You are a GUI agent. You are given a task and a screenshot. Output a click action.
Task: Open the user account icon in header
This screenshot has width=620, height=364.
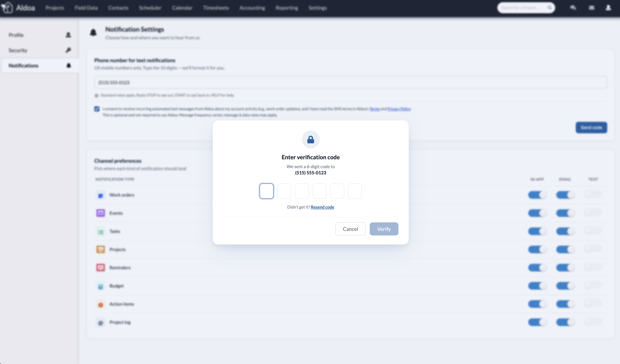point(608,8)
